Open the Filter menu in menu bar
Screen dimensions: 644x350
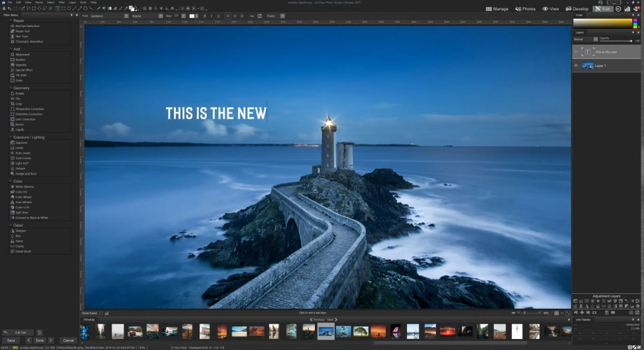coord(62,3)
